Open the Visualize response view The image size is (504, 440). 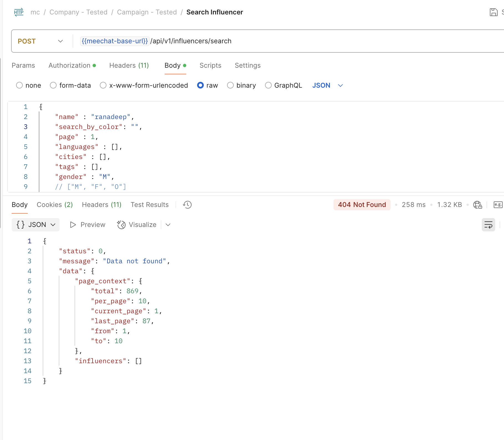[x=137, y=225]
